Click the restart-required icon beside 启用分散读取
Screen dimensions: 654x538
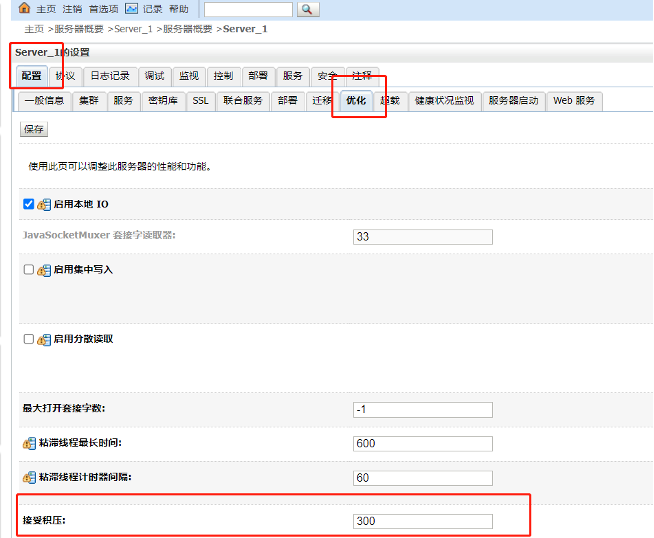(44, 339)
